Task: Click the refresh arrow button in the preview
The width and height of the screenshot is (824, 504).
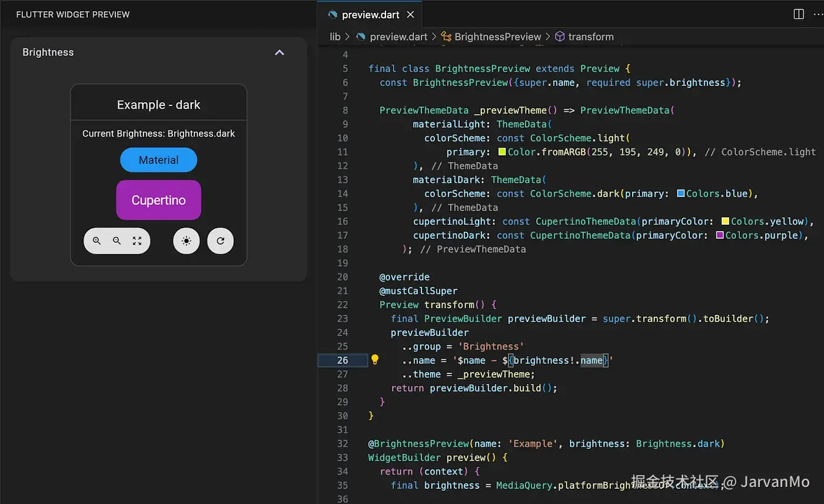Action: (221, 241)
